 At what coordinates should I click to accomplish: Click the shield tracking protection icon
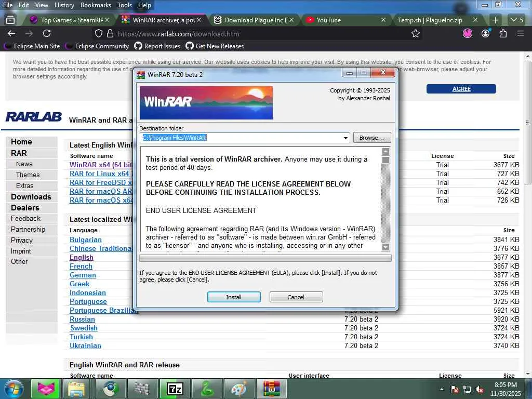point(98,34)
